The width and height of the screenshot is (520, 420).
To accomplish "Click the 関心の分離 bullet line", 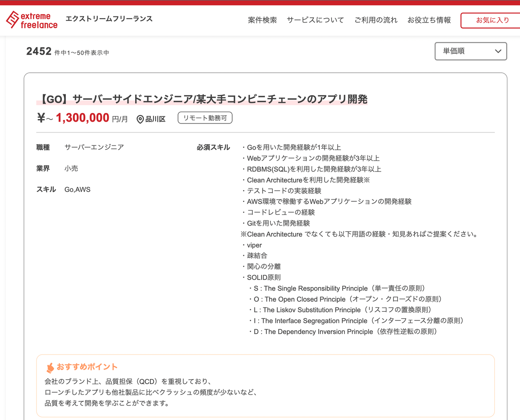I will tap(261, 267).
